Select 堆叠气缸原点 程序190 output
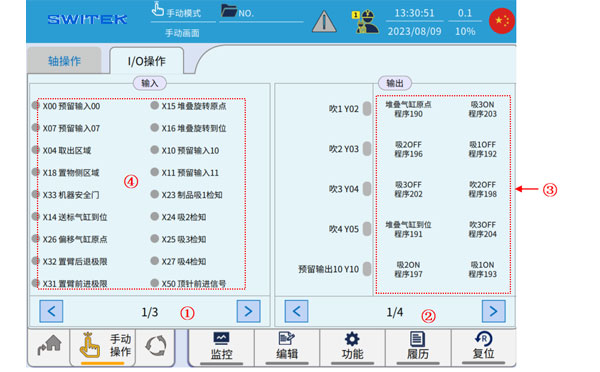Viewport: 600px width, 372px height. pos(408,109)
